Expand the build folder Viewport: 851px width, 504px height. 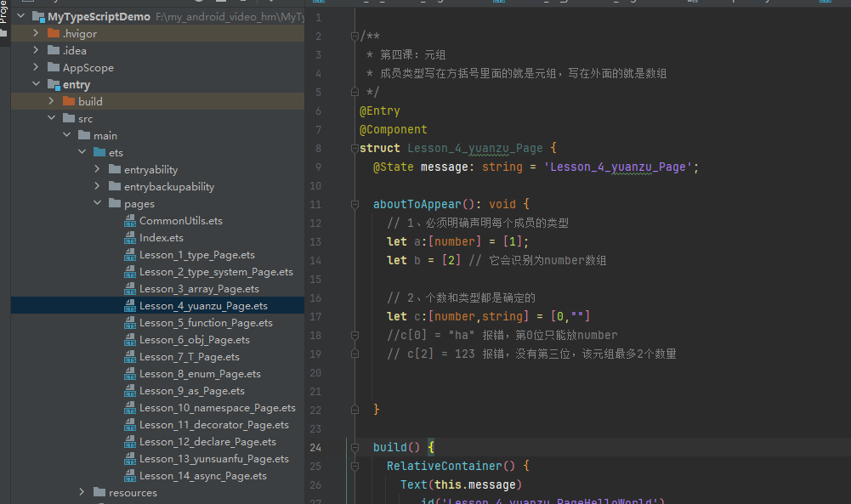coord(51,101)
